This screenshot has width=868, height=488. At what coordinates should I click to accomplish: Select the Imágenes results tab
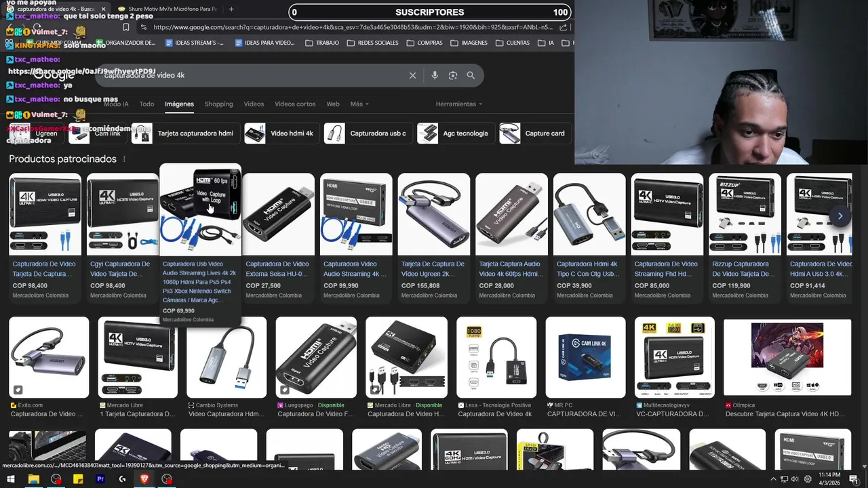pyautogui.click(x=179, y=104)
